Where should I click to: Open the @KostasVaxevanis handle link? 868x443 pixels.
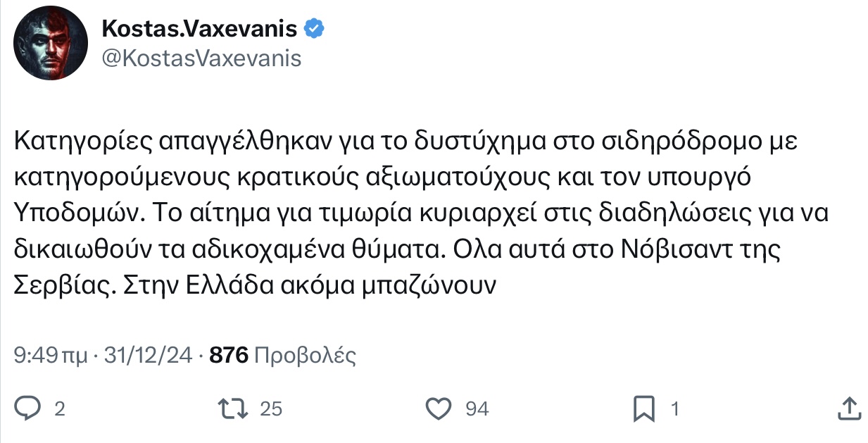click(201, 58)
